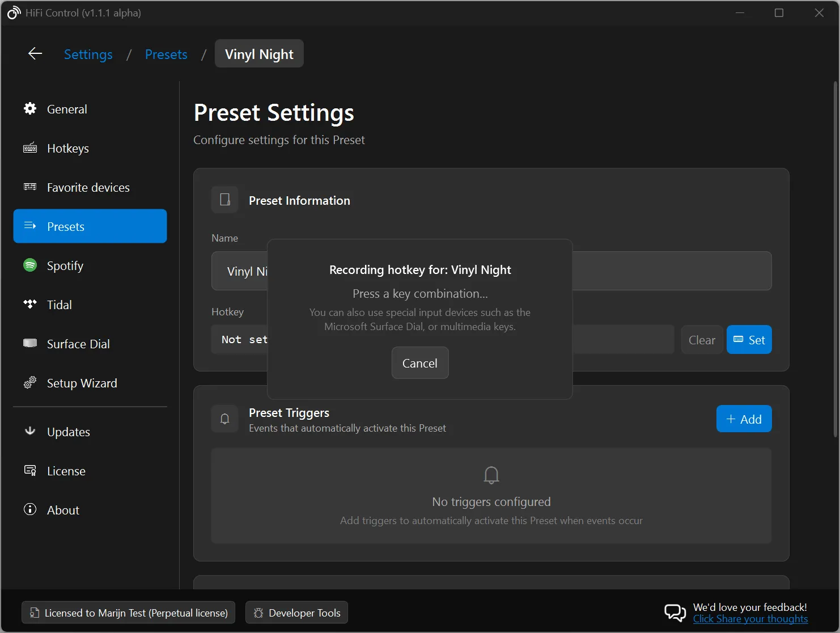The width and height of the screenshot is (840, 633).
Task: Click the Surface Dial icon in sidebar
Action: (29, 343)
